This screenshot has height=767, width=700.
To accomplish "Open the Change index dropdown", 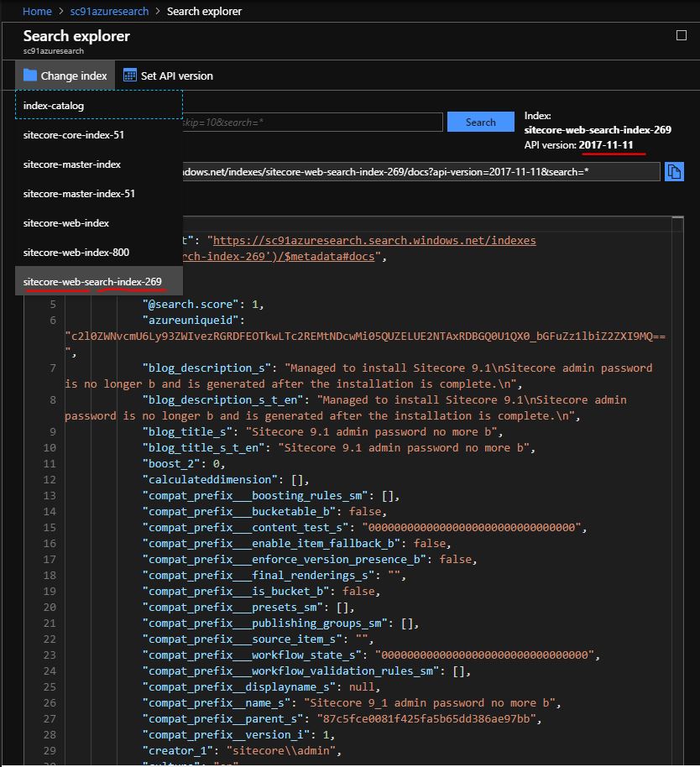I will tap(65, 76).
